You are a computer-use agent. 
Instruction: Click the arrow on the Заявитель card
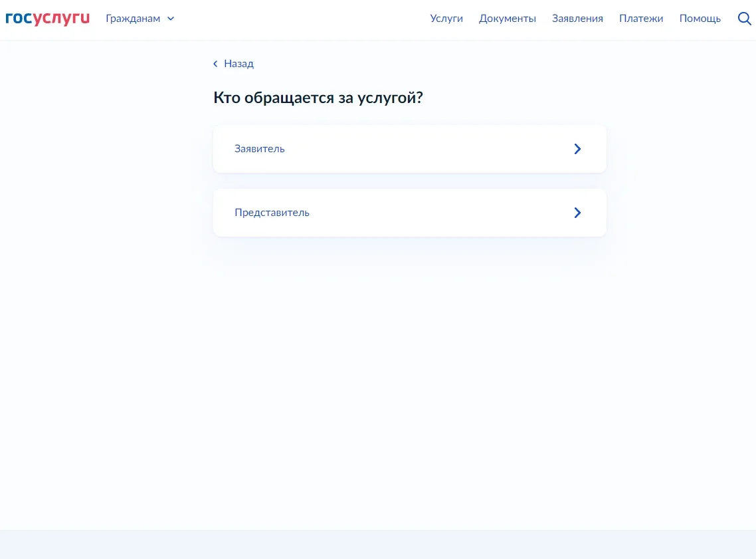[577, 149]
